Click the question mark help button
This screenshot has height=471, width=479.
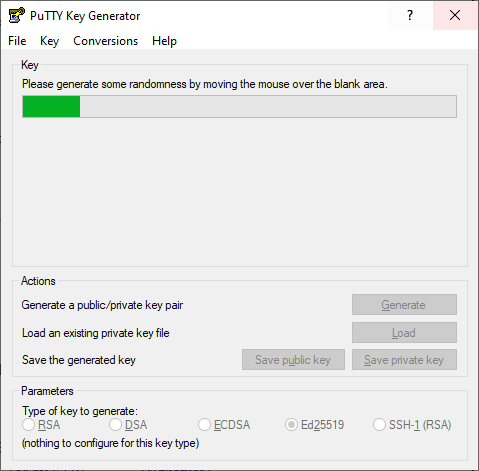(410, 15)
